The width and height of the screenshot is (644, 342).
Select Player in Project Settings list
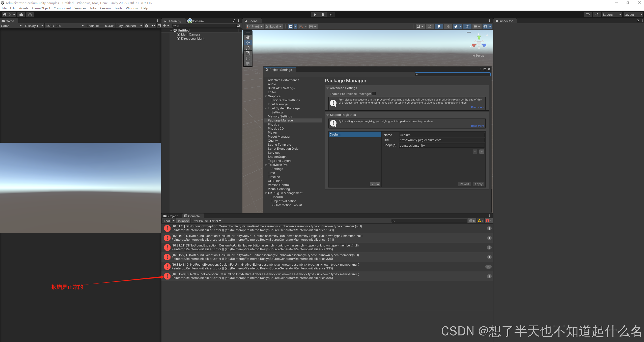(272, 133)
